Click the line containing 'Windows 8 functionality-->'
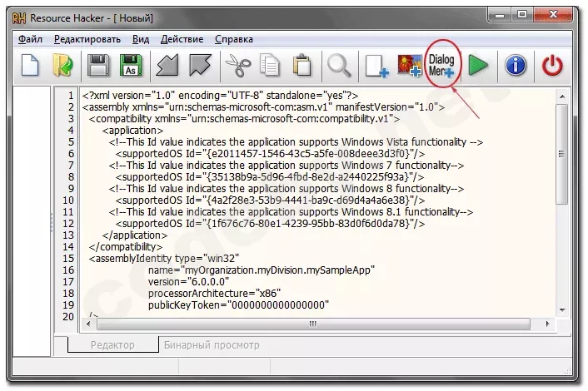 (x=287, y=188)
